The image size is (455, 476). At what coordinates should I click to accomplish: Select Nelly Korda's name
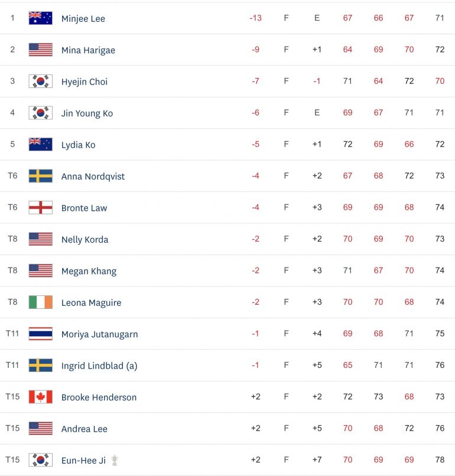(84, 240)
